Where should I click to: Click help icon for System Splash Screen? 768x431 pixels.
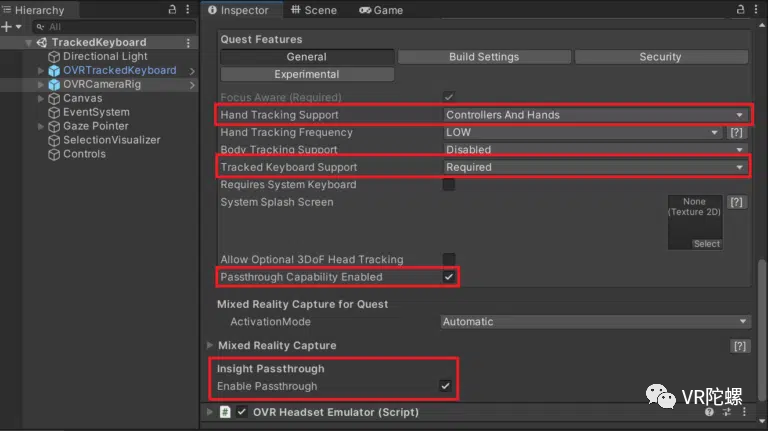736,202
